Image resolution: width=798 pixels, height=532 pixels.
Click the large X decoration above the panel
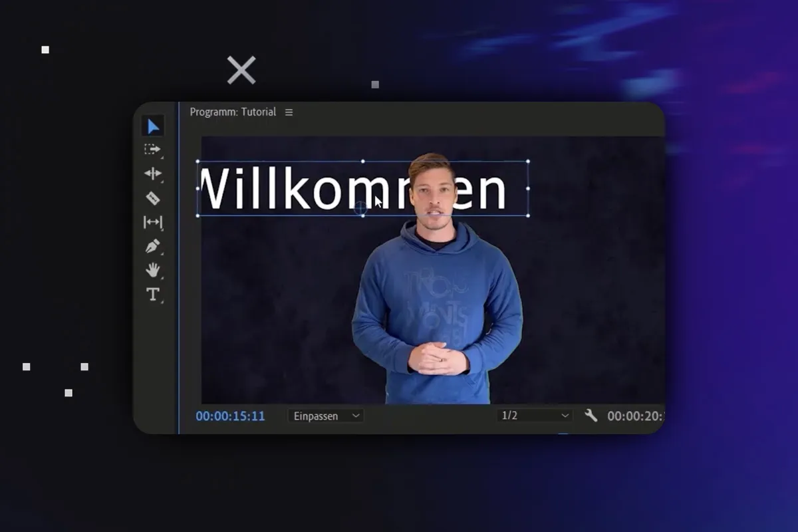(241, 70)
